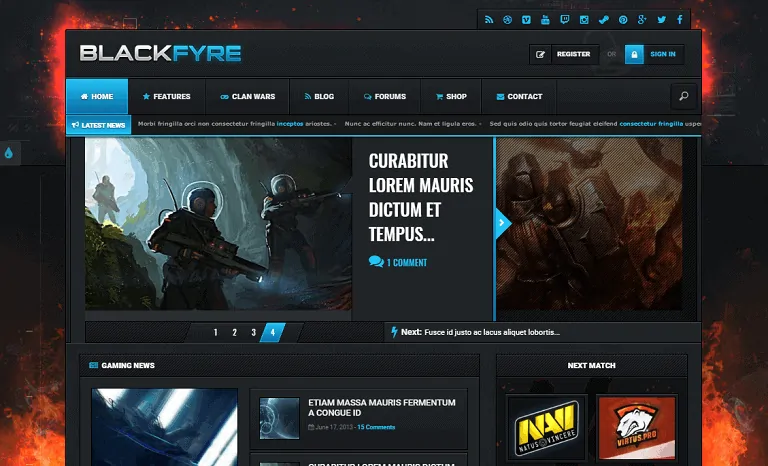Click the blue droplet icon at left edge

click(8, 153)
